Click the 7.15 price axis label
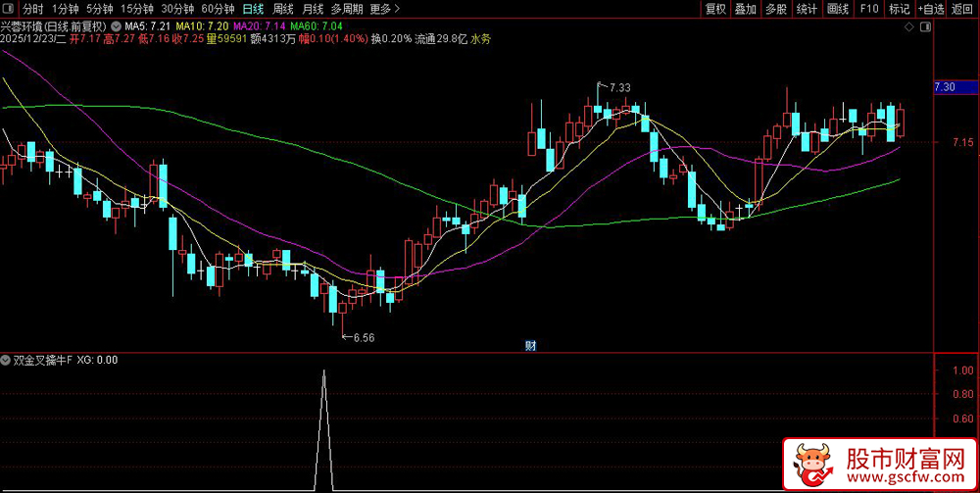980x493 pixels. (x=962, y=143)
